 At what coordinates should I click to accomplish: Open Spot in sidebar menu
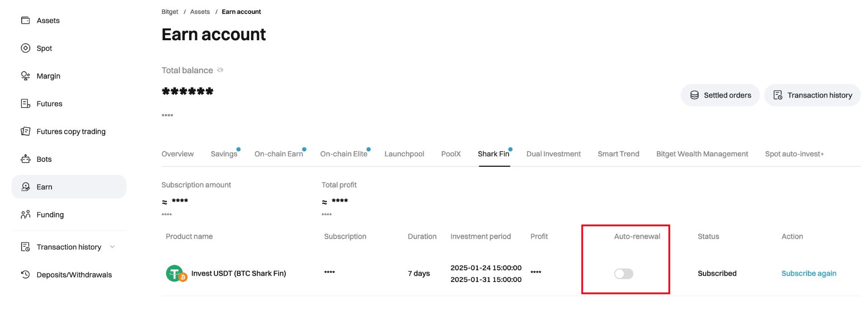(69, 48)
